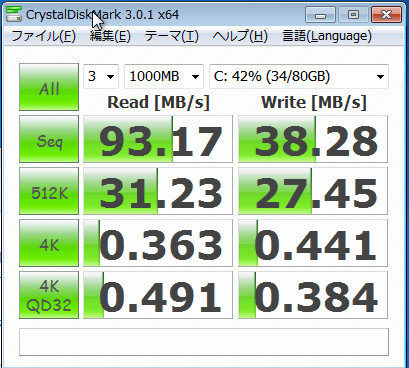The width and height of the screenshot is (409, 368).
Task: Select the 4K QD32 read result 0.491
Action: tap(158, 295)
